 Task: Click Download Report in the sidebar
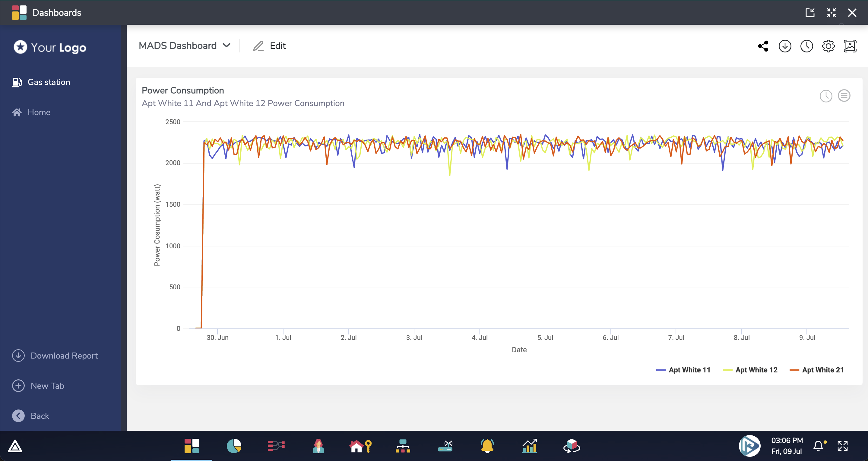(x=64, y=356)
